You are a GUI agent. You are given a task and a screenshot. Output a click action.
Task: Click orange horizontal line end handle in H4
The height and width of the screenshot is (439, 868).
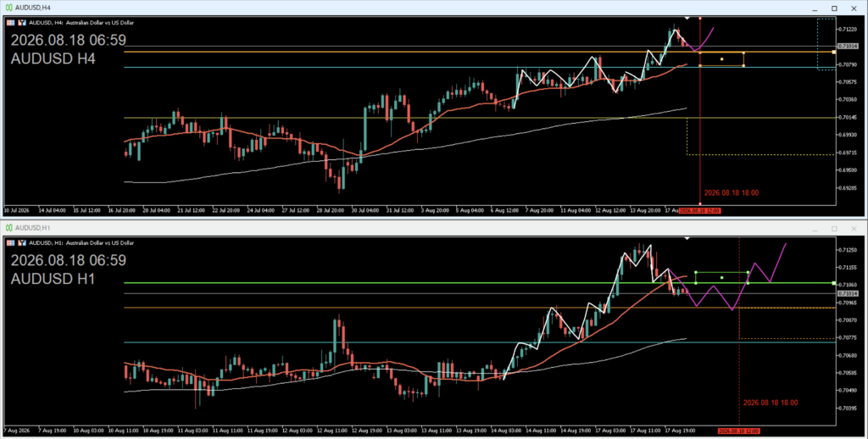[834, 52]
